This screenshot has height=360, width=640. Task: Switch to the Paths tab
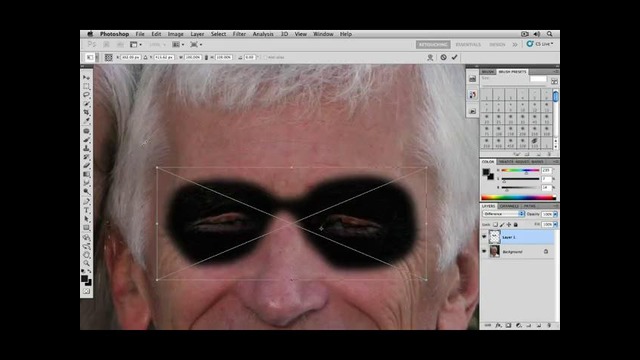[529, 206]
